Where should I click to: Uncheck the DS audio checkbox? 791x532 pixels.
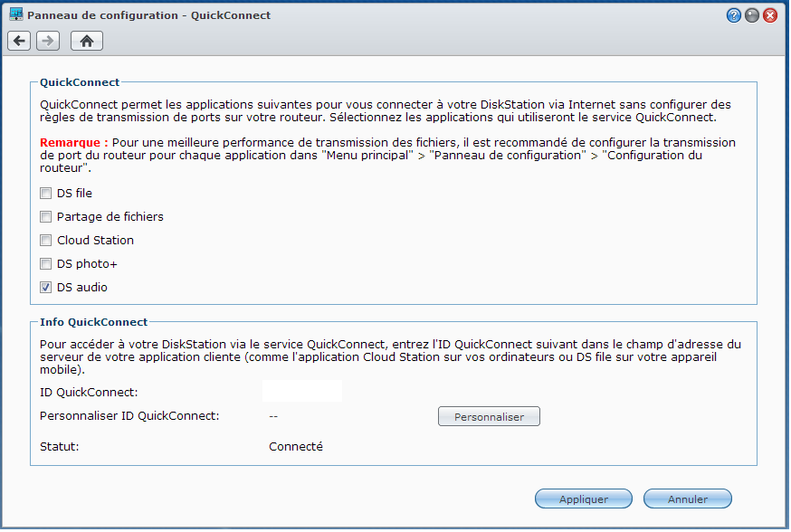point(46,288)
